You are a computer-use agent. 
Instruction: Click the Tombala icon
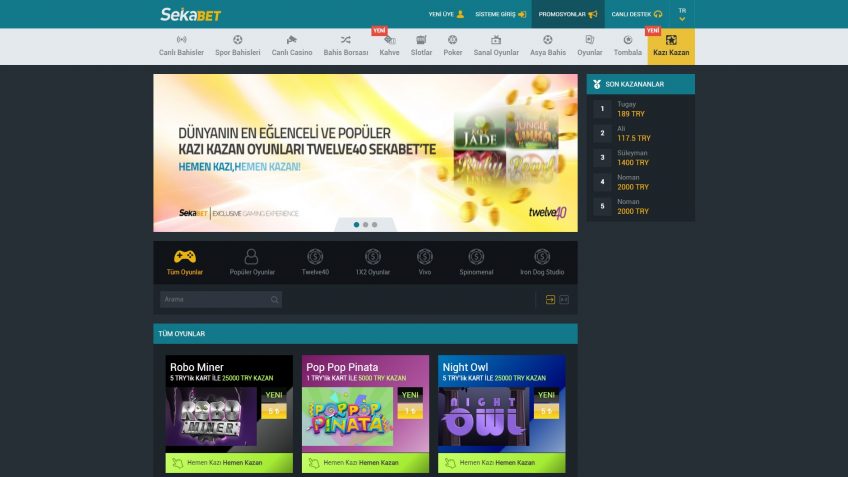tap(628, 39)
